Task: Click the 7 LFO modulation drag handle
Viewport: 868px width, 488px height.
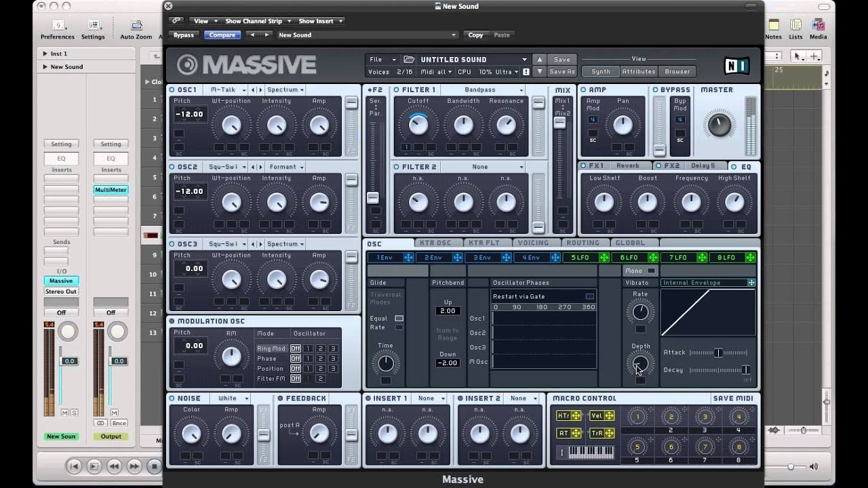Action: pos(701,258)
